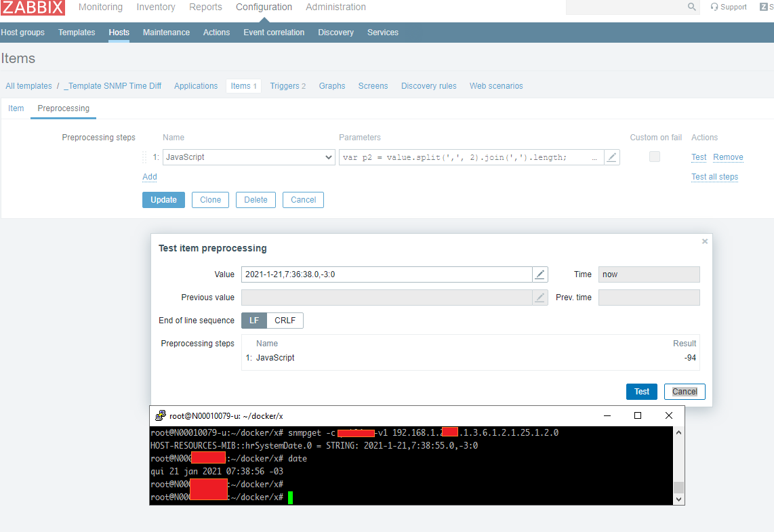The width and height of the screenshot is (774, 532).
Task: Click Cancel button in test dialog
Action: (x=685, y=392)
